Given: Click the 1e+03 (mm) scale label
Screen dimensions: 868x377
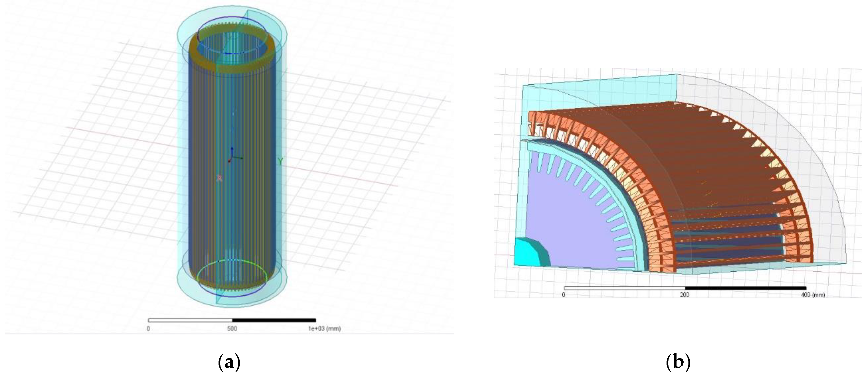Looking at the screenshot, I should click(324, 329).
